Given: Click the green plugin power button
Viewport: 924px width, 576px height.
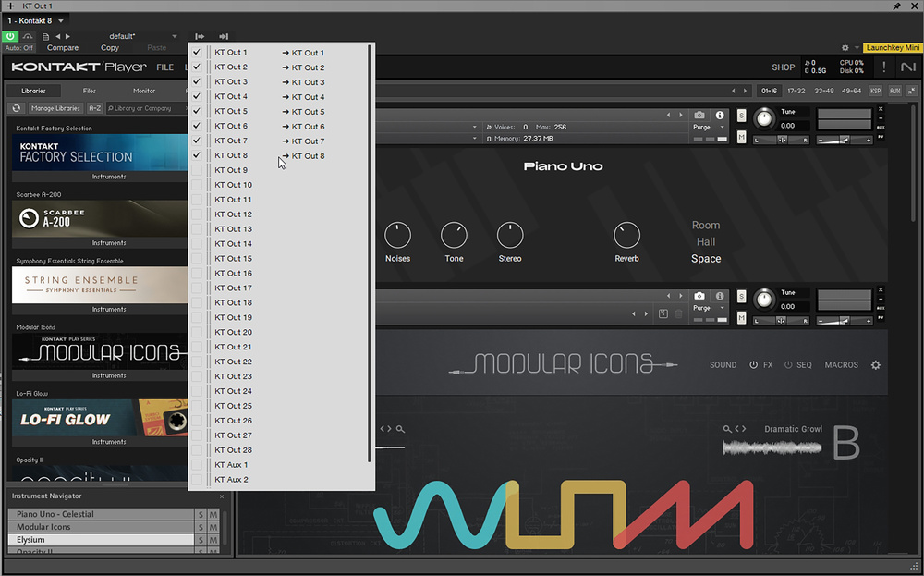Looking at the screenshot, I should pyautogui.click(x=11, y=36).
